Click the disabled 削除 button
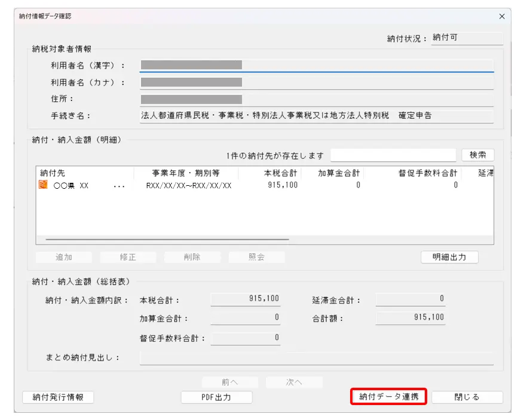 pyautogui.click(x=192, y=257)
